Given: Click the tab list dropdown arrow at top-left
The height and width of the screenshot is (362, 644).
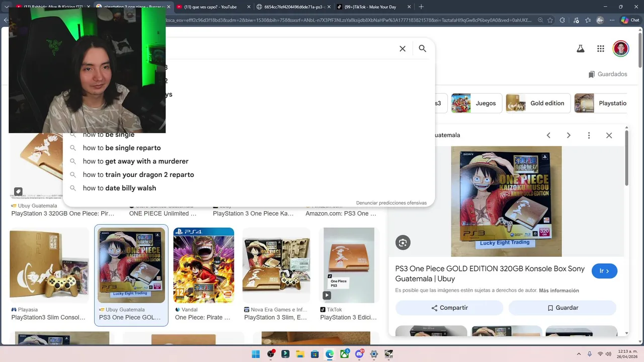Looking at the screenshot, I should tap(7, 7).
